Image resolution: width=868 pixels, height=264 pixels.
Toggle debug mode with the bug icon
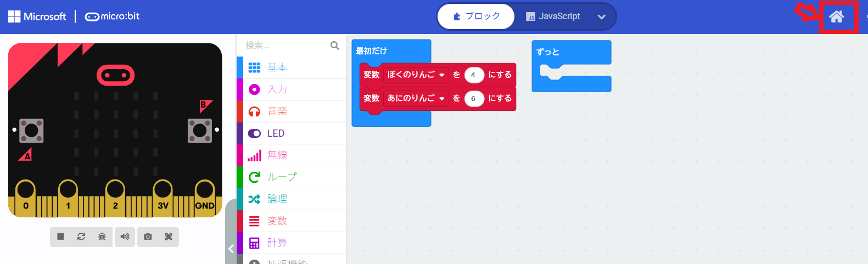(102, 237)
